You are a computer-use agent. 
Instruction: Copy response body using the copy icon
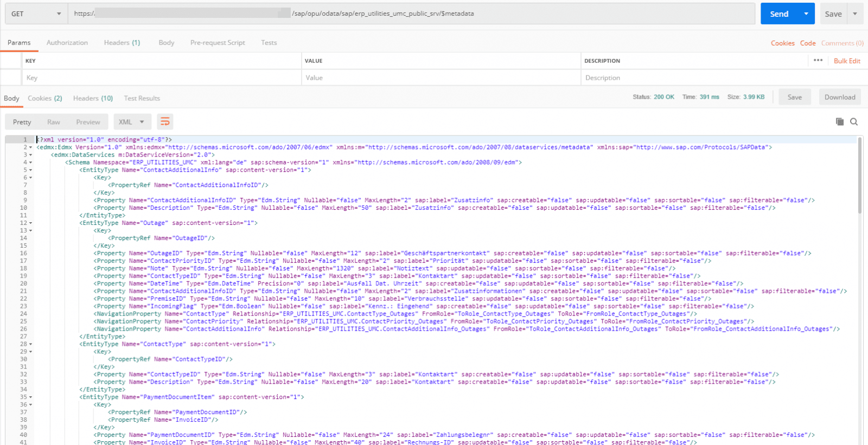coord(840,122)
